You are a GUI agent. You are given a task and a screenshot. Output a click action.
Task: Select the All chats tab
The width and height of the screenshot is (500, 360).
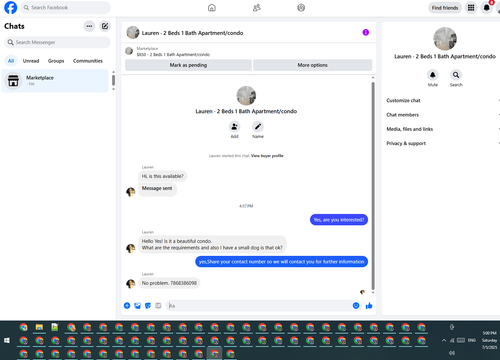click(x=11, y=61)
